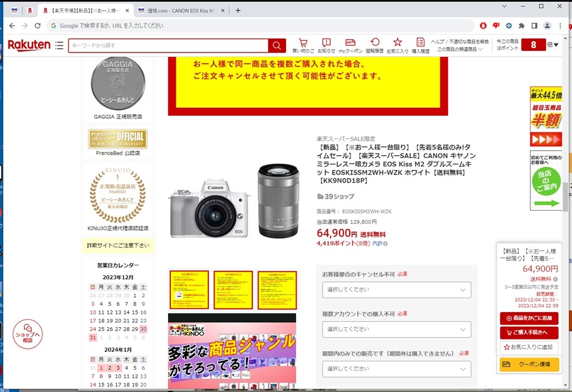Screen dimensions: 572x392
Task: Click the 64,900円 price in the product details
Action: [337, 233]
